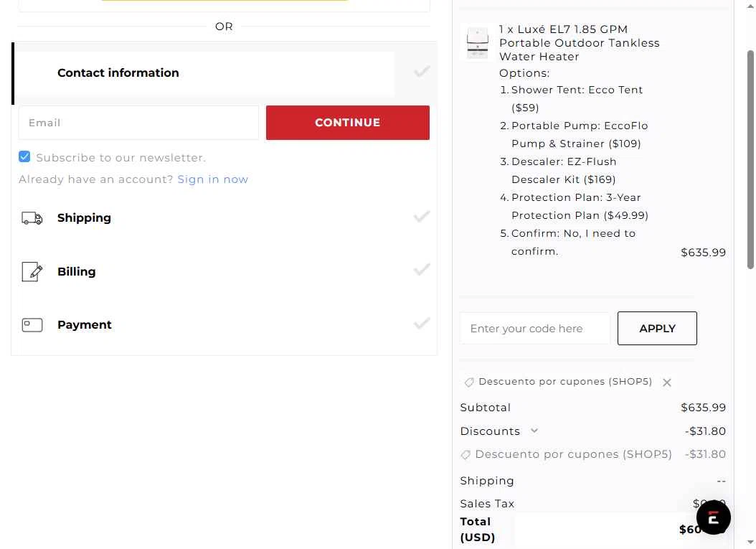
Task: Click the 3-Year Protection Plan option text
Action: tap(580, 207)
